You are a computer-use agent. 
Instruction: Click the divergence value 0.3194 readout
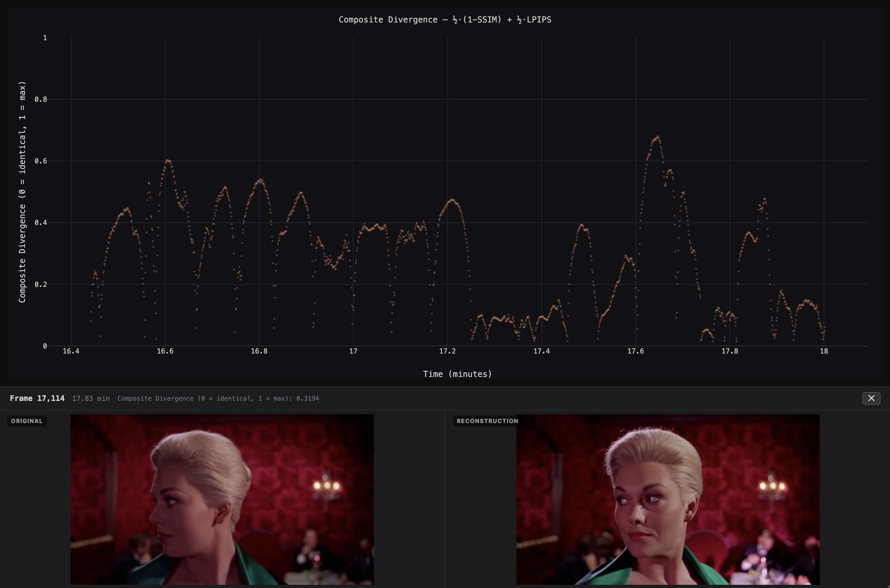point(308,398)
